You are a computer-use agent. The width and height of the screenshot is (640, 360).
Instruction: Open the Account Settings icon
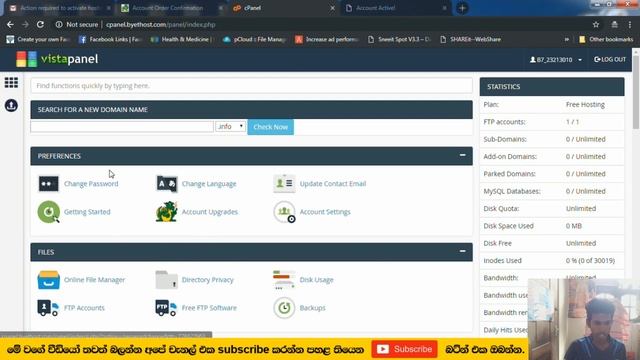(284, 212)
